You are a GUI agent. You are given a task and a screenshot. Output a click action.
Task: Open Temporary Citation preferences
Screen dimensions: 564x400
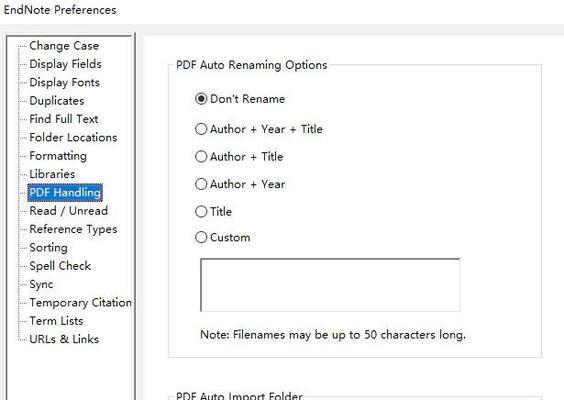coord(81,303)
